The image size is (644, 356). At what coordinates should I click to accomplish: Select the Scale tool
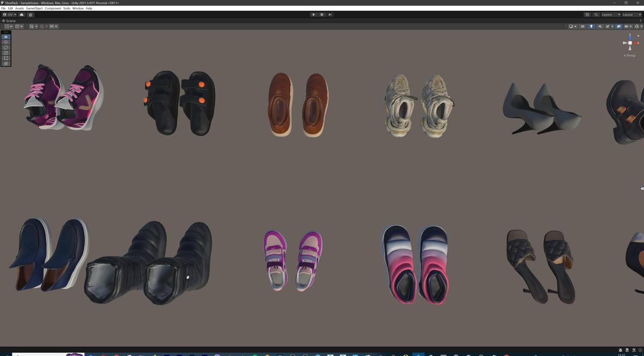pos(5,52)
